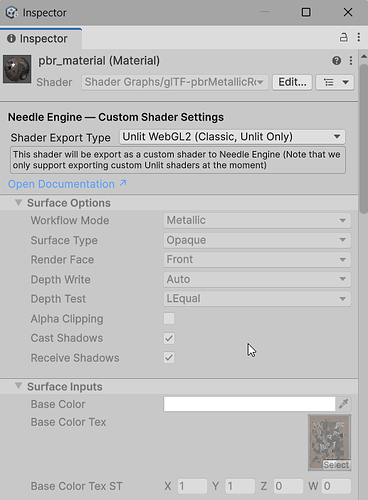Open the Shader selection dropdown
The image size is (368, 500).
(175, 82)
